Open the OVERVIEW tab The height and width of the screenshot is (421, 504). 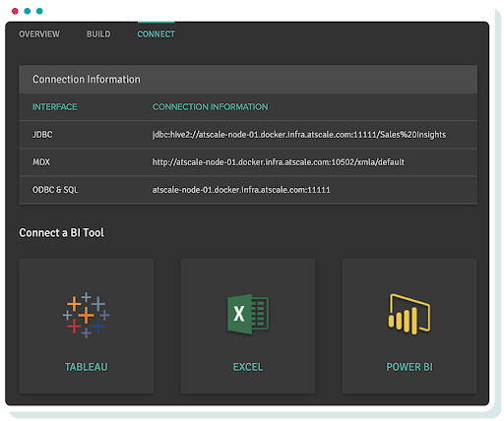point(39,34)
